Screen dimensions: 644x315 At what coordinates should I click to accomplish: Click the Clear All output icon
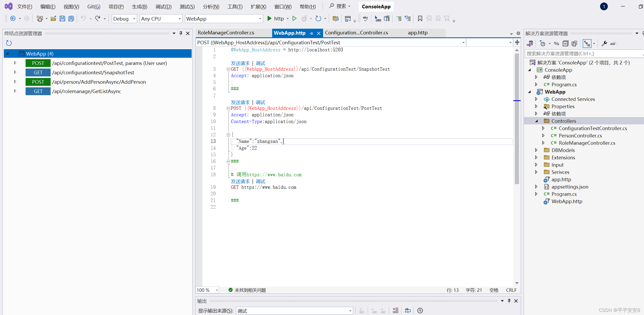coord(396,311)
